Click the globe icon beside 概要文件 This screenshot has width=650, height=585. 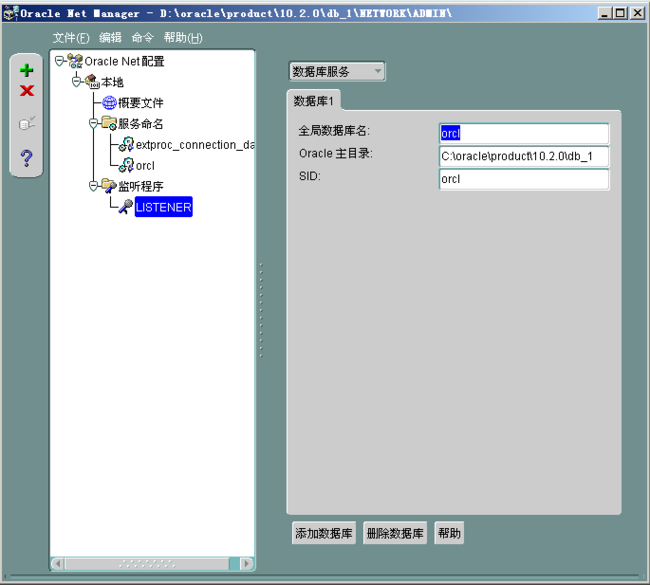tap(109, 102)
